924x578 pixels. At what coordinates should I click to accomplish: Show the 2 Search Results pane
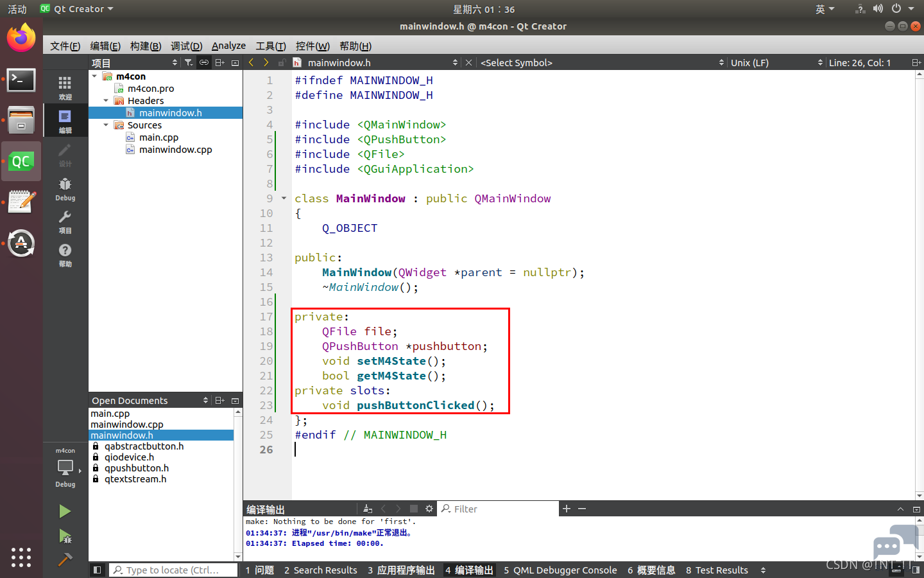tap(321, 570)
